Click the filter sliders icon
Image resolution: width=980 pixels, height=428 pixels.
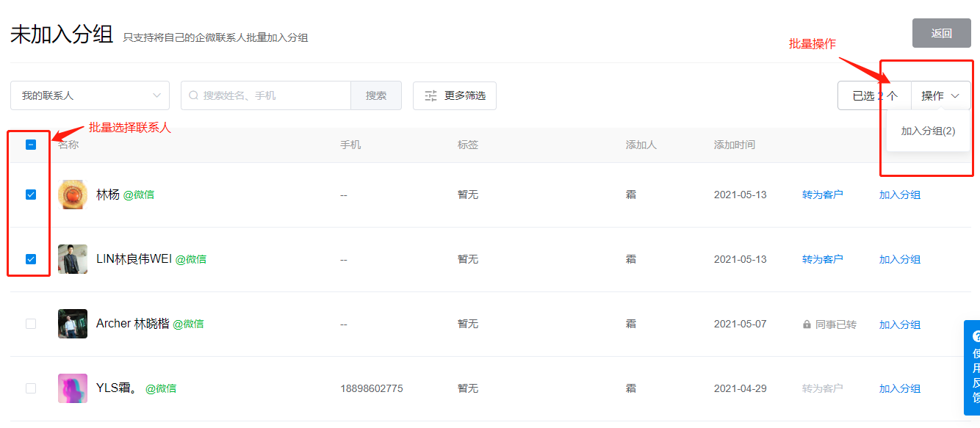(431, 95)
